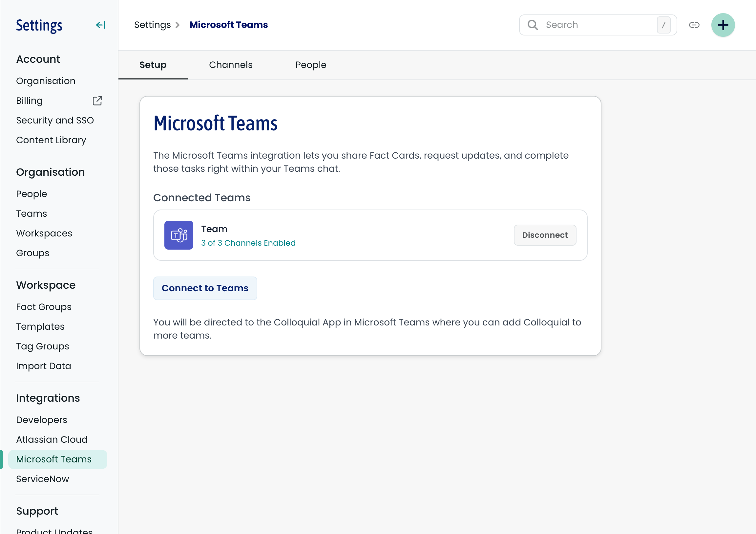Open Import Data in sidebar
Screen dimensions: 756x534
(43, 366)
